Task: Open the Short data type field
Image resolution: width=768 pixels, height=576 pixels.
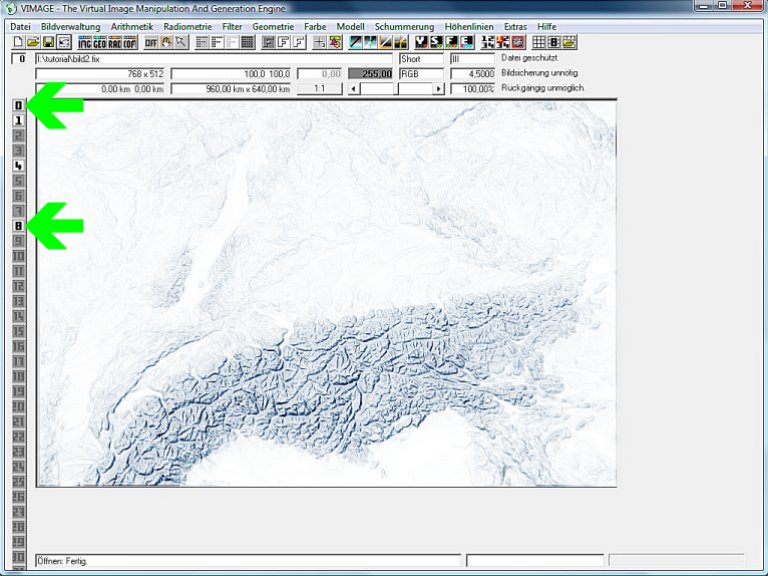Action: (420, 59)
